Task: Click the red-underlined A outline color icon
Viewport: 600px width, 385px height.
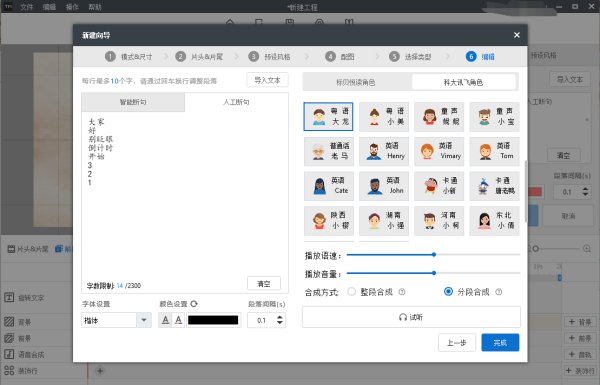Action: click(178, 320)
